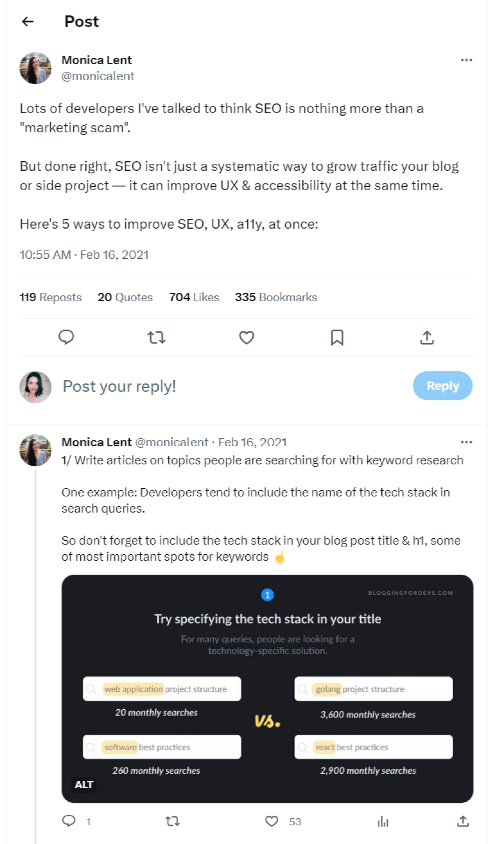This screenshot has height=844, width=504.
Task: Like the threaded reply with 53 likes
Action: (x=272, y=821)
